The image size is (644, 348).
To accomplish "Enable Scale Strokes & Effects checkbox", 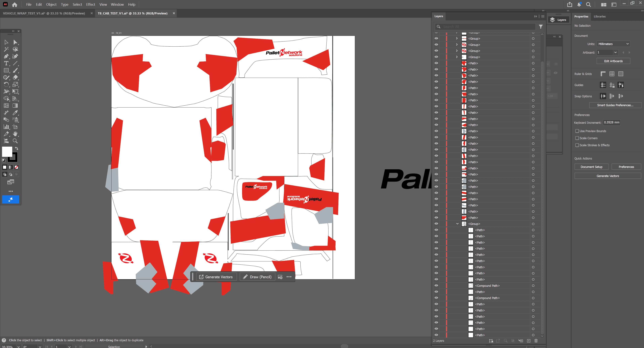I will [x=577, y=145].
